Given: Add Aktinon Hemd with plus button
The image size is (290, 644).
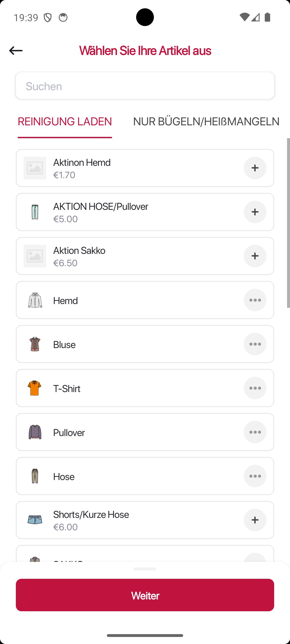Looking at the screenshot, I should (255, 168).
